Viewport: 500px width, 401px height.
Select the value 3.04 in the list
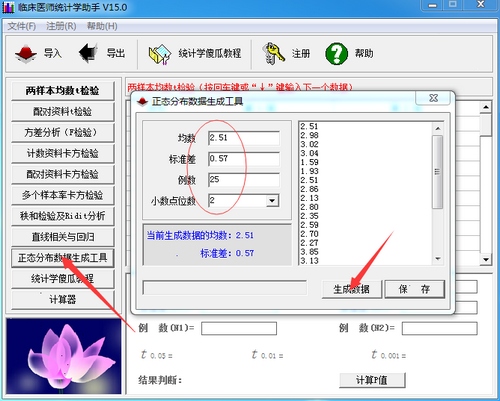click(x=309, y=154)
